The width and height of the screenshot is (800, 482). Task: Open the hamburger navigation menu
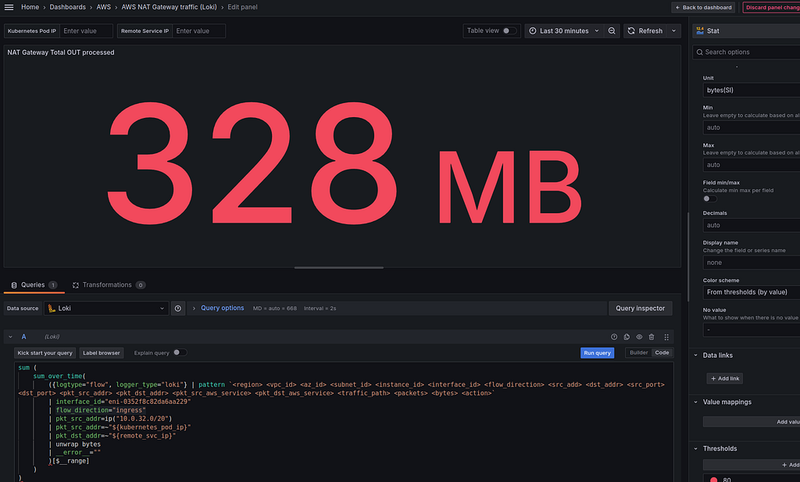pos(9,7)
